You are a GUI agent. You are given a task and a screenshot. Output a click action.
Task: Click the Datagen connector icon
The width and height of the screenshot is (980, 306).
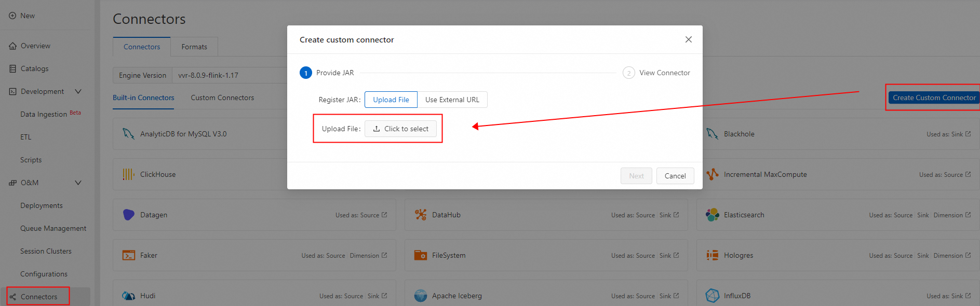click(128, 215)
